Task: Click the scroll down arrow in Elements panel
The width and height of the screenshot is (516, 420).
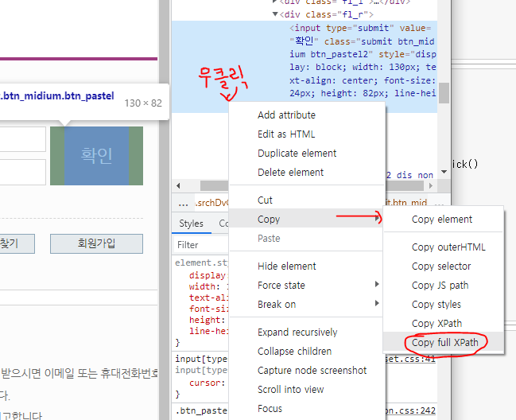Action: (444, 172)
